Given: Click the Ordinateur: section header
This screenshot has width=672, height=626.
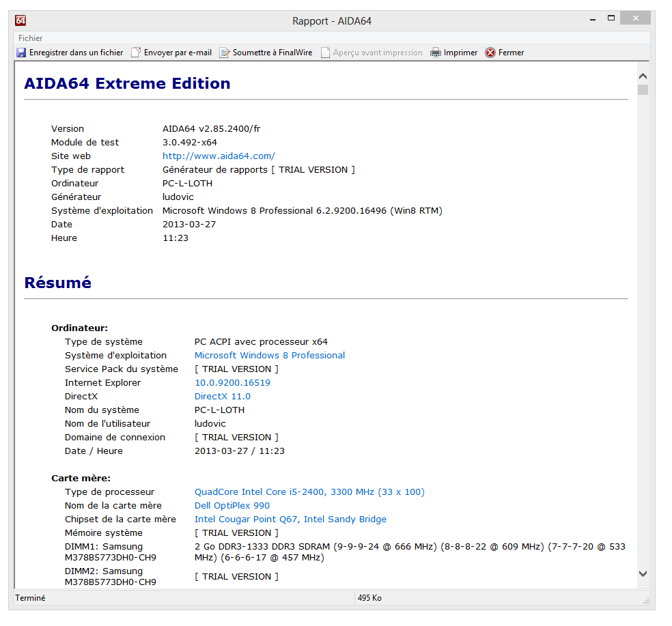Looking at the screenshot, I should 80,328.
